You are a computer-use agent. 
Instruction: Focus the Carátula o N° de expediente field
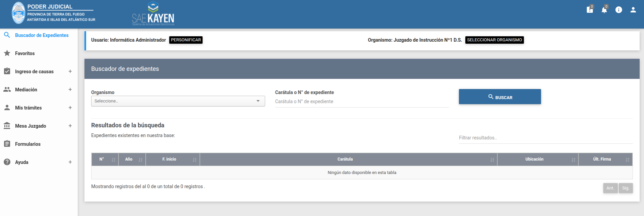362,101
